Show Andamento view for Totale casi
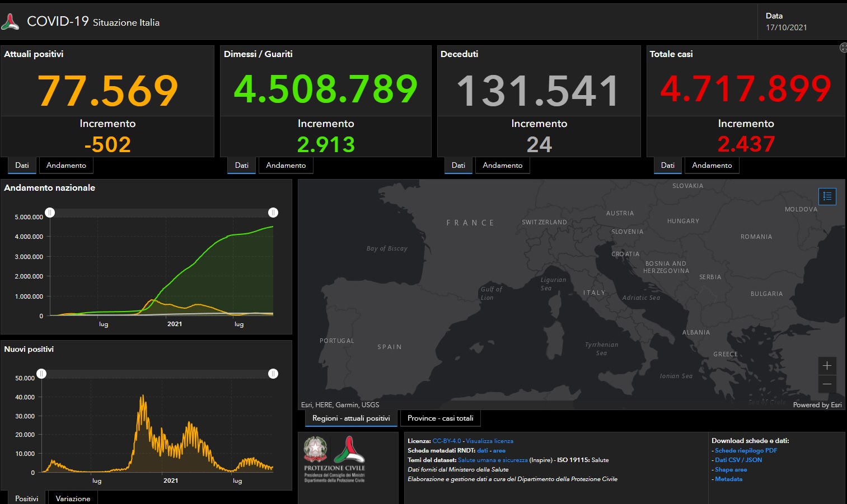 point(712,165)
